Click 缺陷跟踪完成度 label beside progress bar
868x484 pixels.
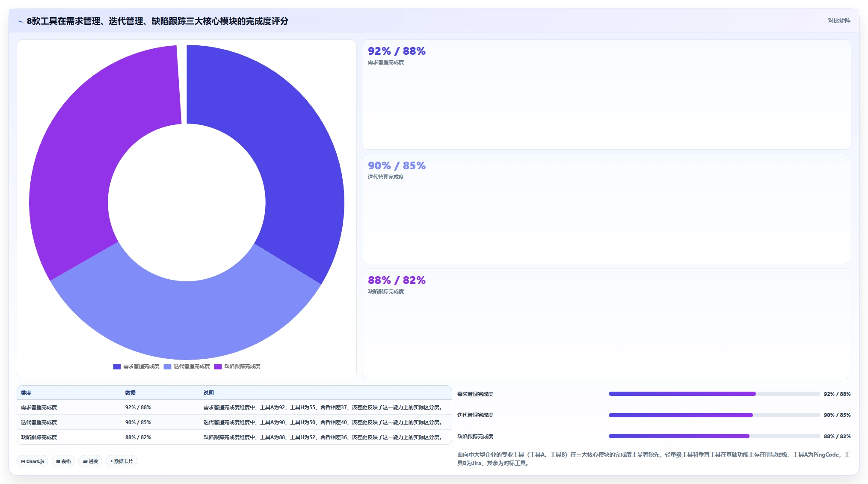[x=475, y=437]
